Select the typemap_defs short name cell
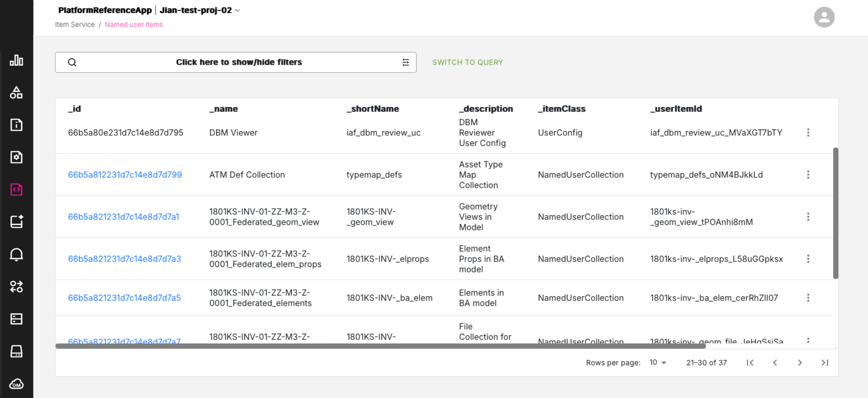The height and width of the screenshot is (398, 868). [x=374, y=175]
